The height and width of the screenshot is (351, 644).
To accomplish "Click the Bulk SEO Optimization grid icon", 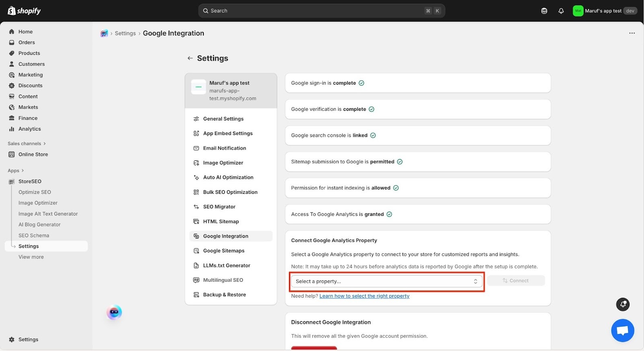I will pos(196,192).
